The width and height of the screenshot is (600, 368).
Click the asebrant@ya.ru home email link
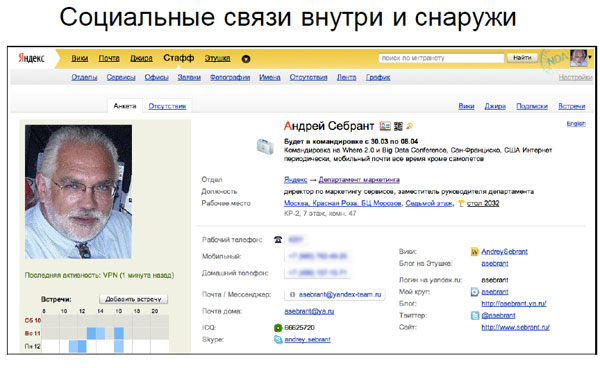[309, 311]
